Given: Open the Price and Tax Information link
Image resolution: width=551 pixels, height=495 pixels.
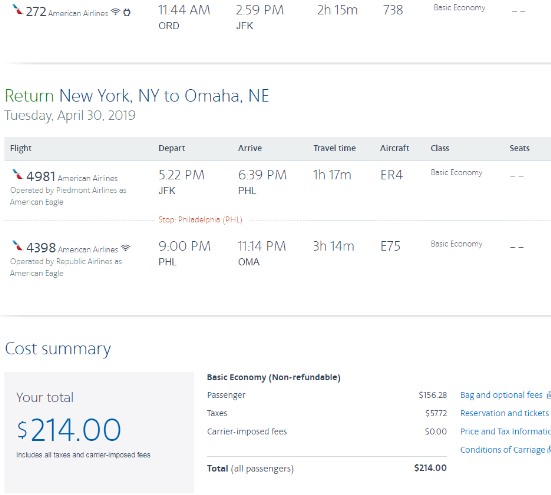Looking at the screenshot, I should coord(505,431).
